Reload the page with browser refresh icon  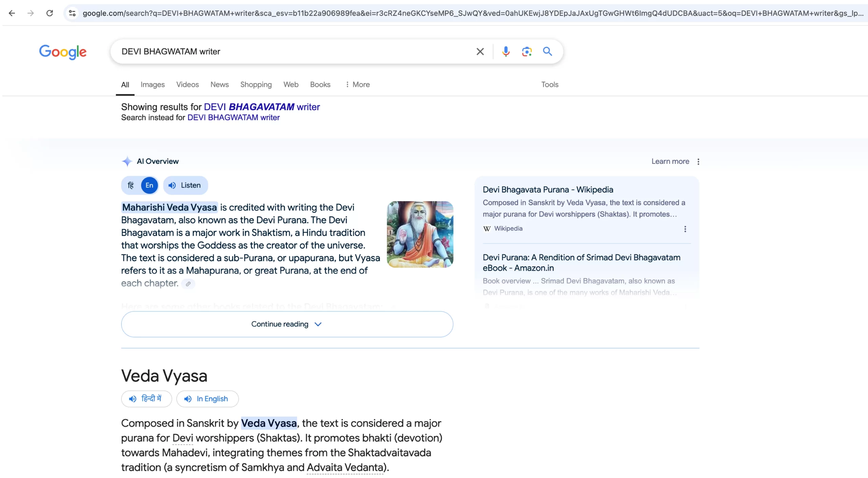click(50, 13)
